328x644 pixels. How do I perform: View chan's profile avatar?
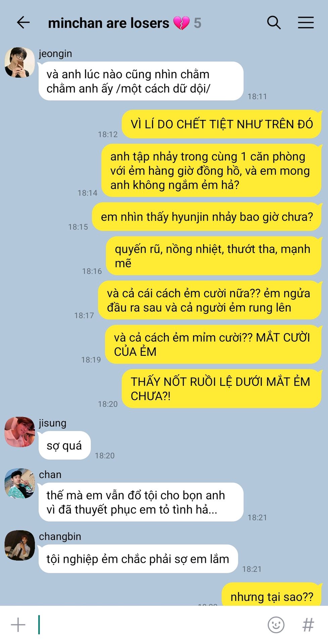coord(19,483)
